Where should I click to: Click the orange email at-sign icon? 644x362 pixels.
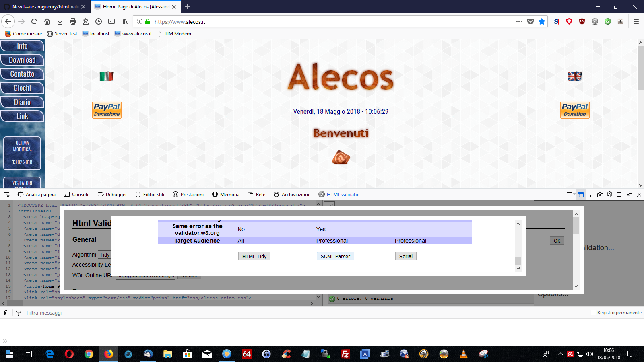[341, 157]
